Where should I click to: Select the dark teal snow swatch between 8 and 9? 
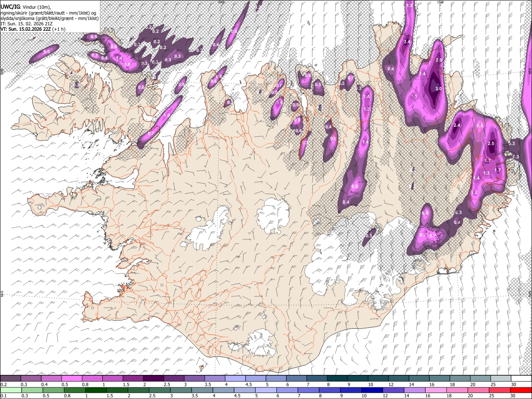[337, 378]
